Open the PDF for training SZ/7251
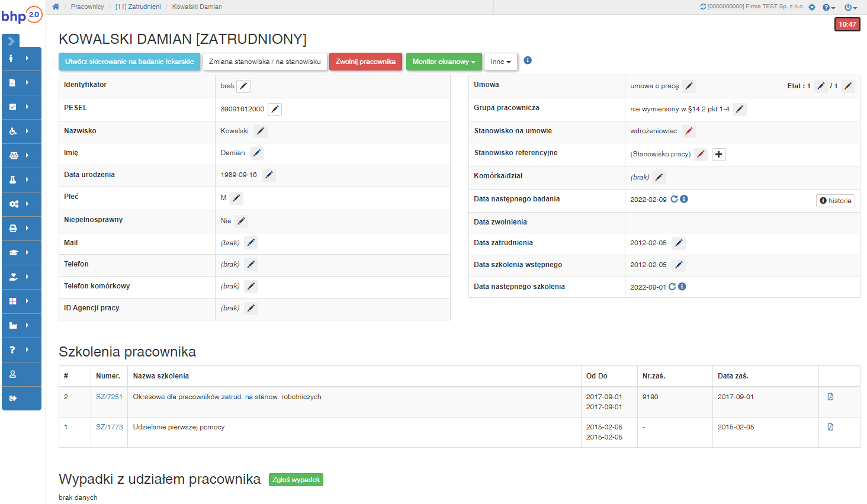Screen dimensions: 867x504 830,397
